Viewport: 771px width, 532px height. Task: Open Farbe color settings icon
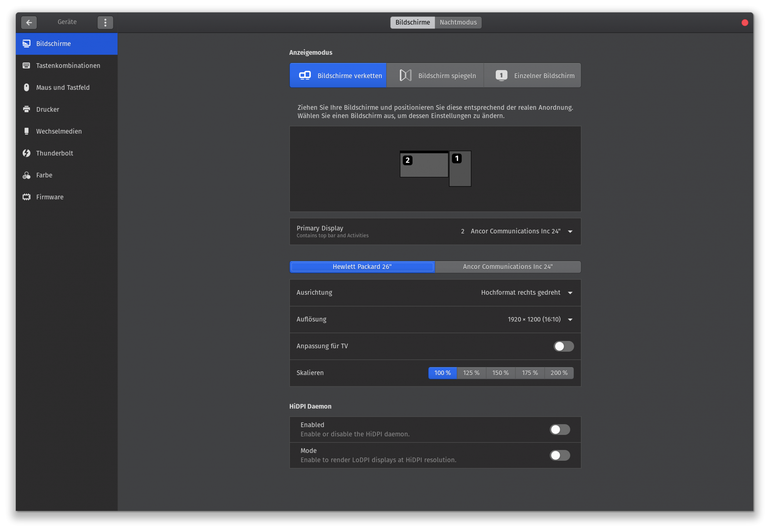pos(26,175)
